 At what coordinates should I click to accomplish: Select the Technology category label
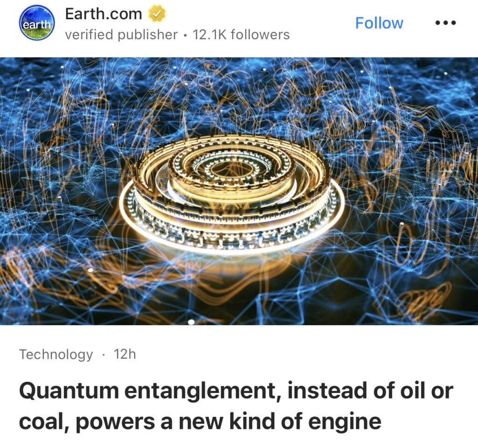pyautogui.click(x=56, y=355)
